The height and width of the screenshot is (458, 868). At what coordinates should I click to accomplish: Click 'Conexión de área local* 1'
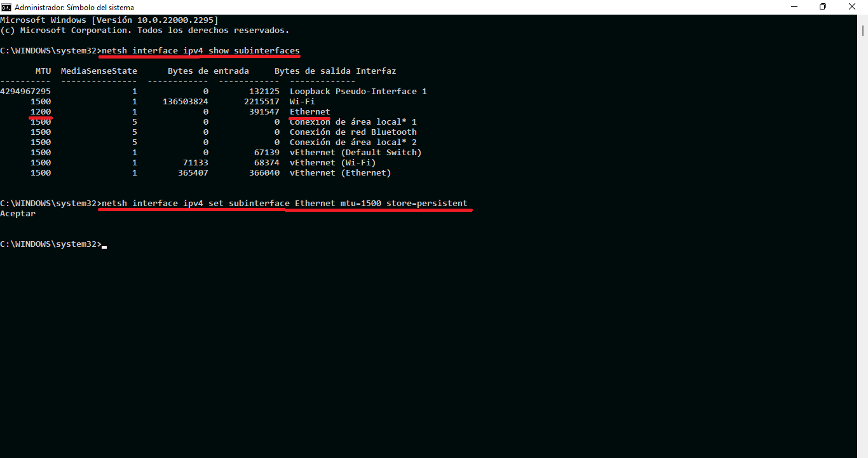(x=353, y=121)
